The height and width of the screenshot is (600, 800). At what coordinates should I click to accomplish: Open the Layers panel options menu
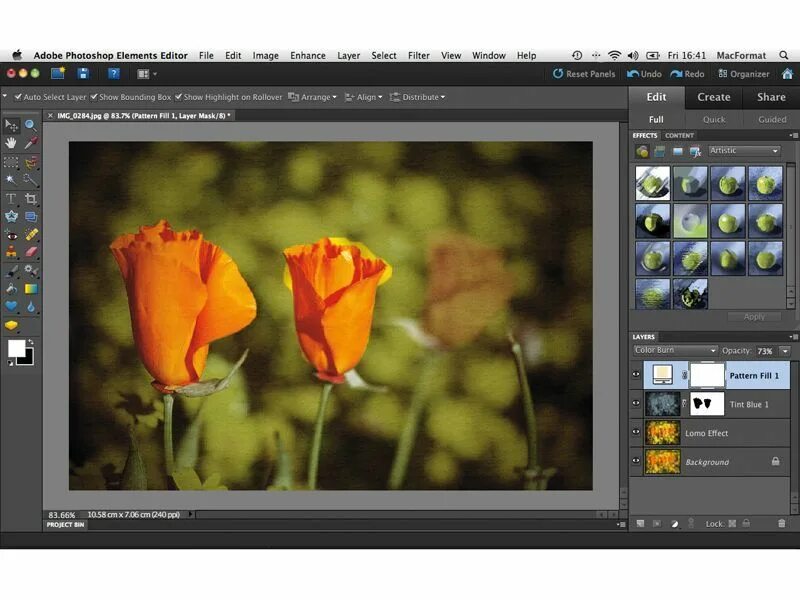tap(793, 337)
